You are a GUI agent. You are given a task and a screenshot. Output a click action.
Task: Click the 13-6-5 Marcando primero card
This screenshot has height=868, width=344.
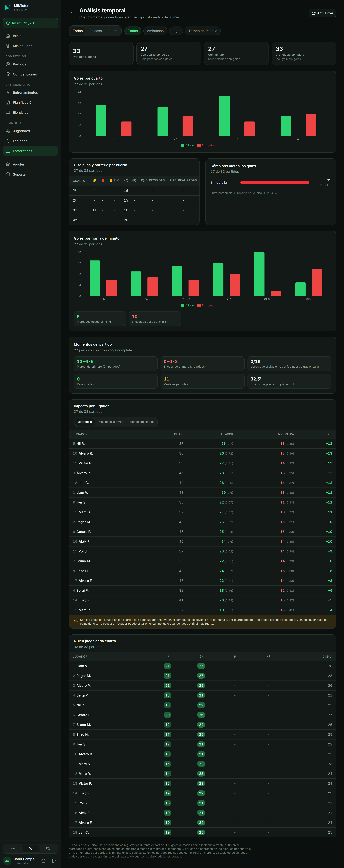(x=116, y=364)
